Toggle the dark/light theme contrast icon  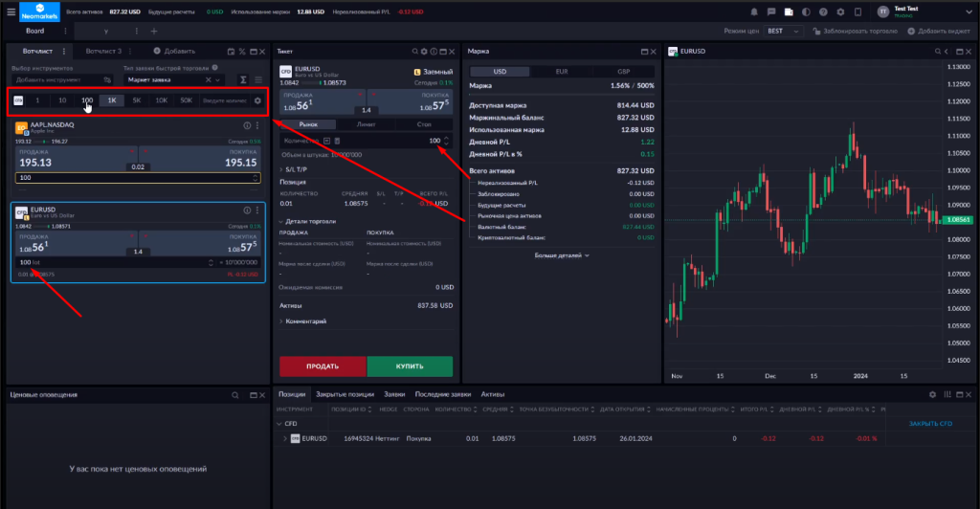[x=806, y=11]
